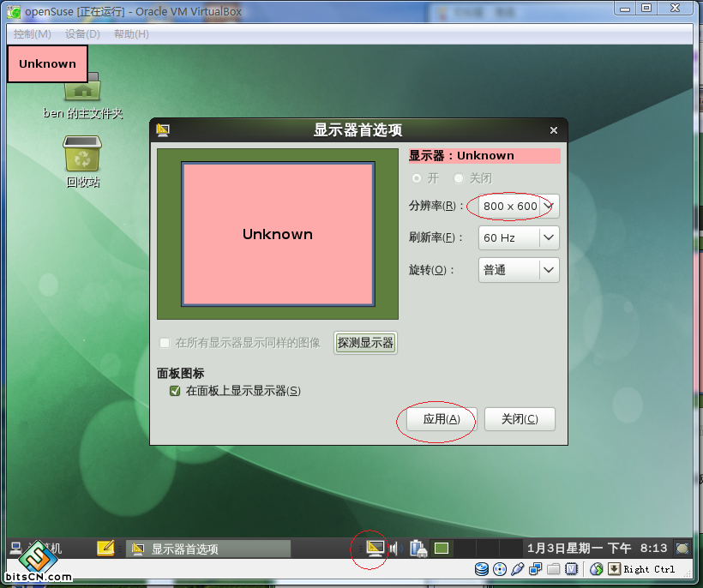Select the Unknown monitor preview rectangle
Viewport: 703px width, 588px height.
pos(278,234)
